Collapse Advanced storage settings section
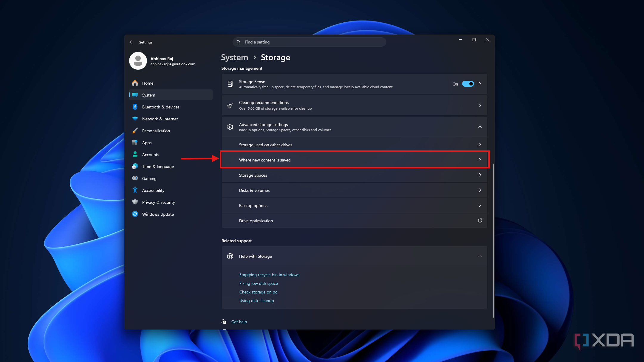Screen dimensions: 644x362 click(x=480, y=127)
